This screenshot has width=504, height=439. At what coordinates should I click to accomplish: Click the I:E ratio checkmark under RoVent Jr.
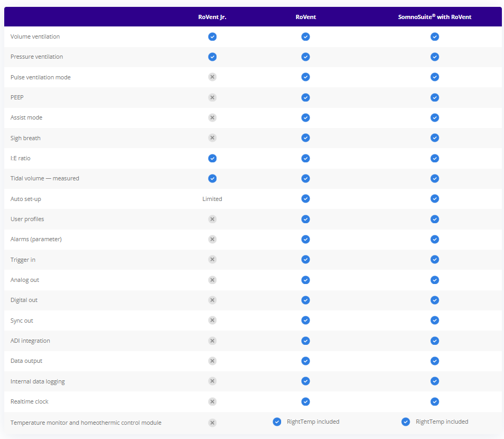[x=212, y=158]
